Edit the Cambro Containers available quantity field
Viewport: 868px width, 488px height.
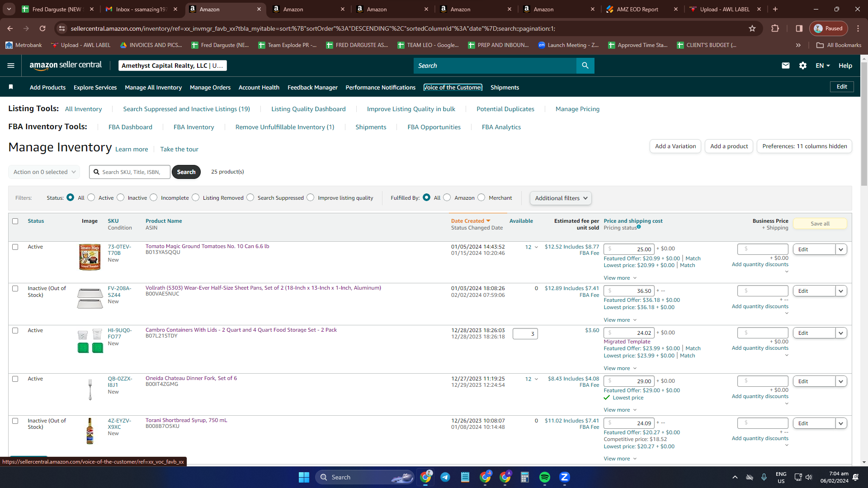click(525, 334)
